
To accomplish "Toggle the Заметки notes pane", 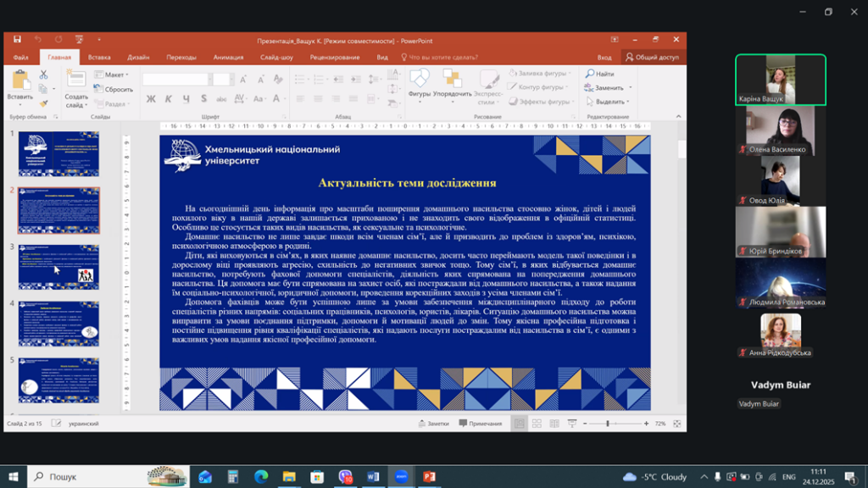I will (433, 424).
